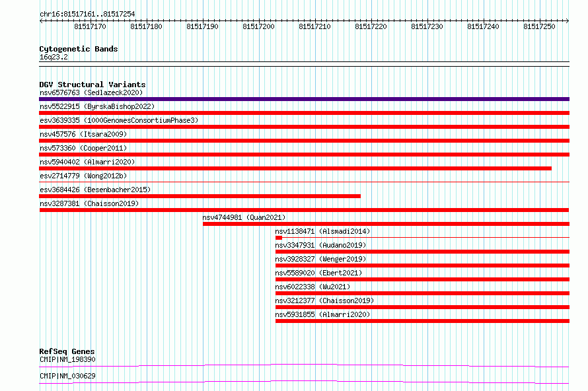Click the thin red line under esv2714779
Image resolution: width=588 pixels, height=391 pixels.
[304, 182]
